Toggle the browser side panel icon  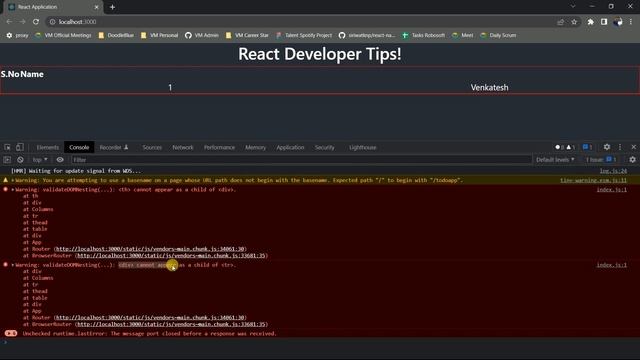click(604, 22)
